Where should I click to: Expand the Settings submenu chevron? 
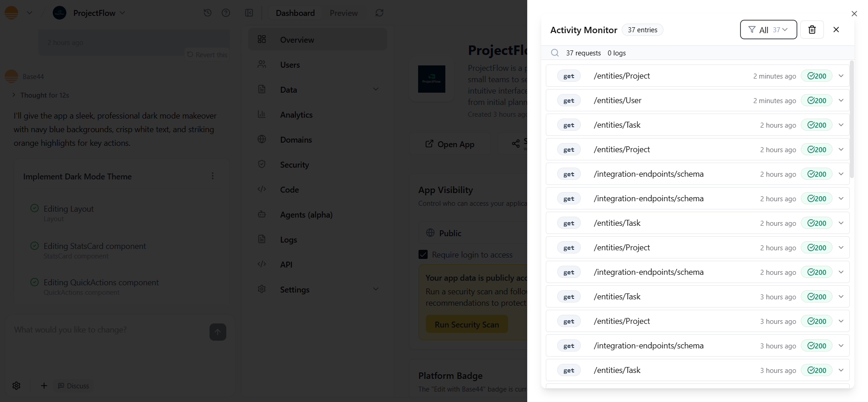pos(376,289)
